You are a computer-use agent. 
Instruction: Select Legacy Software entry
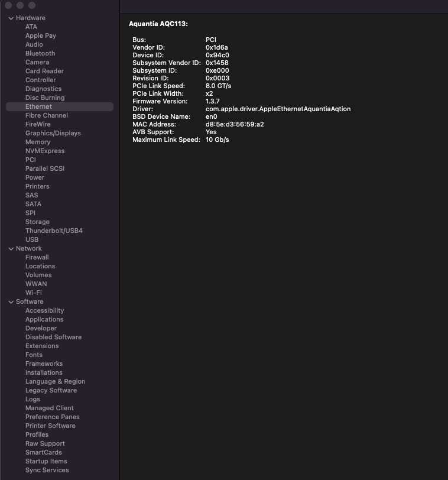[51, 391]
